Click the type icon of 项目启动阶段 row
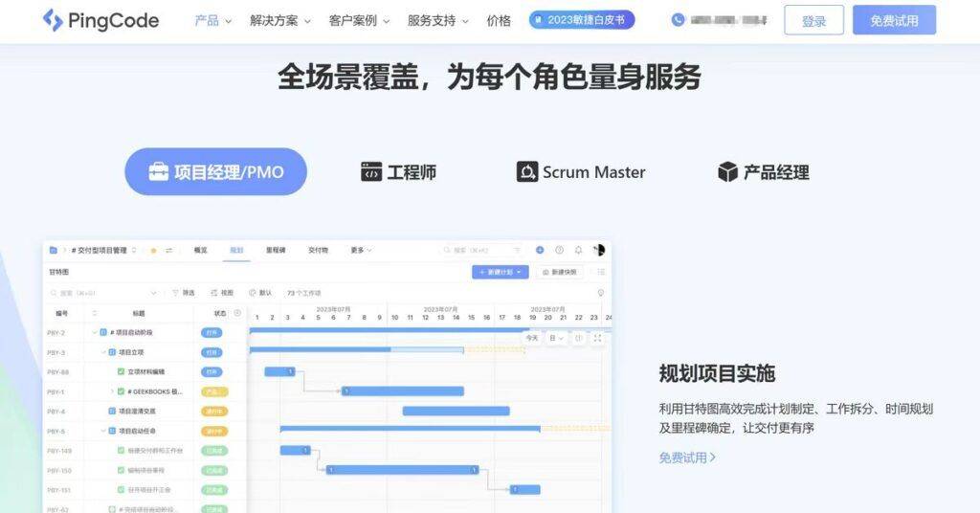The image size is (980, 513). tap(103, 332)
